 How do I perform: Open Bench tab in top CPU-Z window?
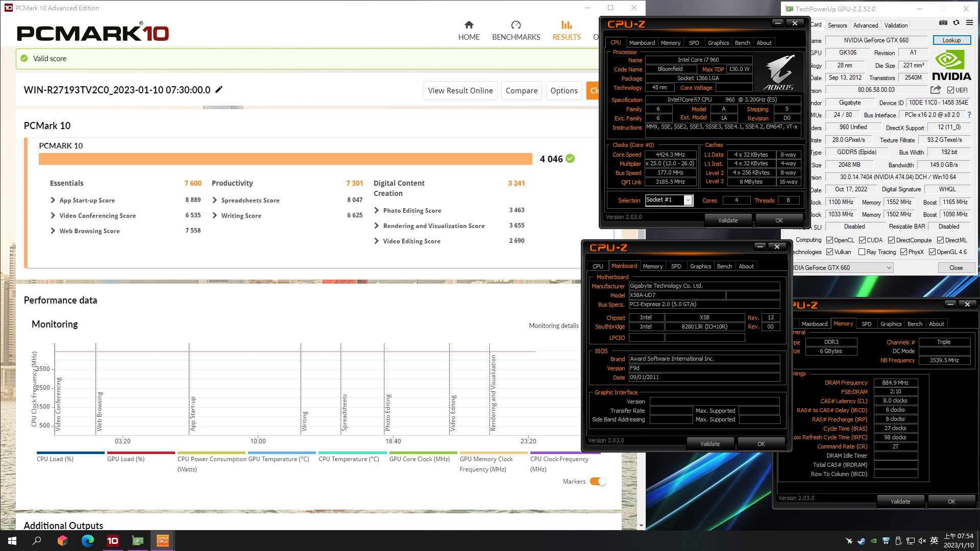tap(742, 43)
